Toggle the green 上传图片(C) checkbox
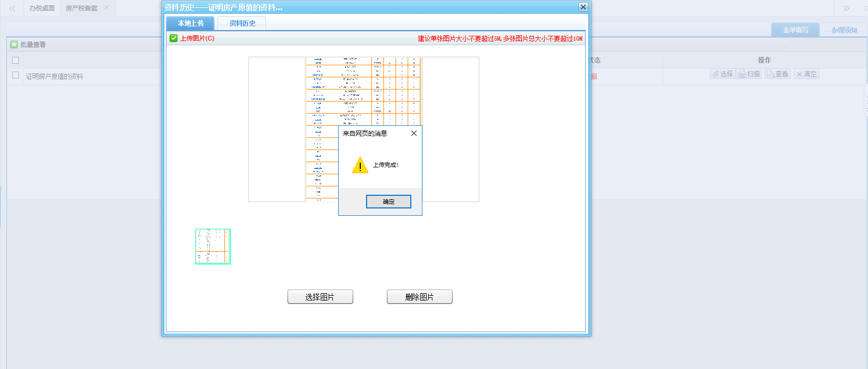The width and height of the screenshot is (868, 369). pyautogui.click(x=174, y=38)
